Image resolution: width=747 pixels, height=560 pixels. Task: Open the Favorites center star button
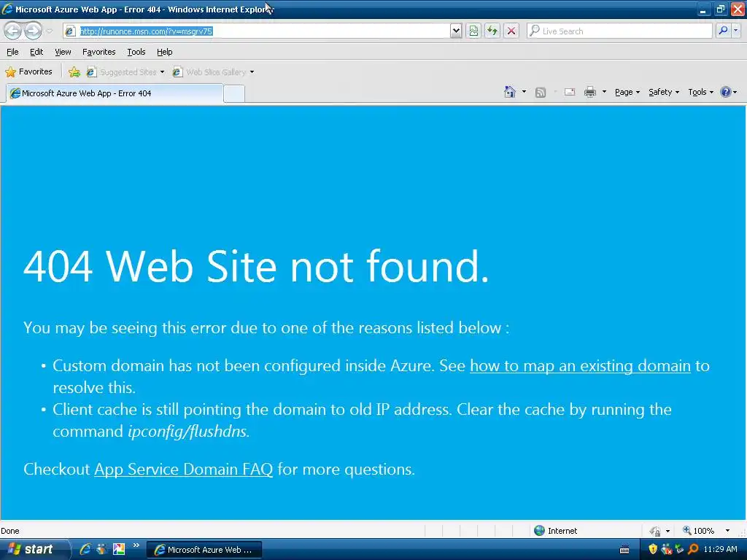tap(28, 72)
